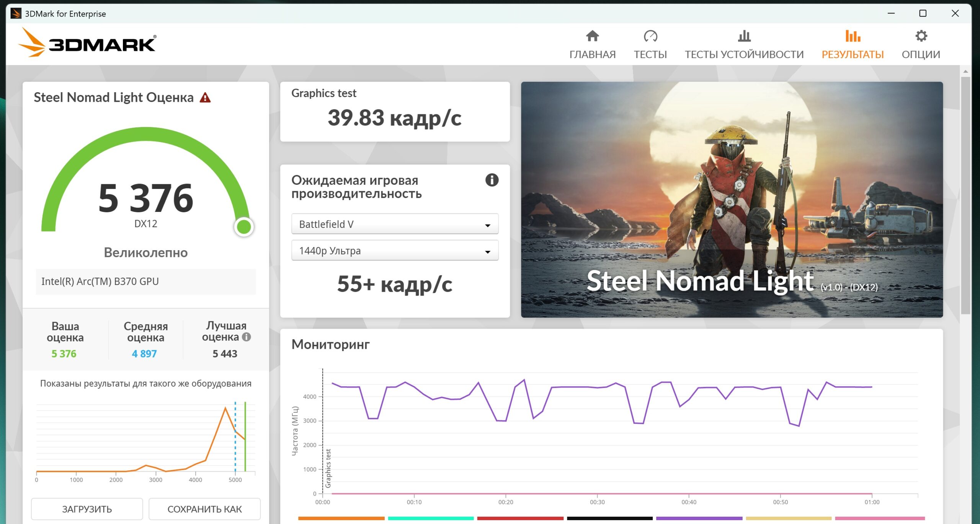Click the ЗАГРУЗИТЬ button
This screenshot has height=524, width=980.
87,509
